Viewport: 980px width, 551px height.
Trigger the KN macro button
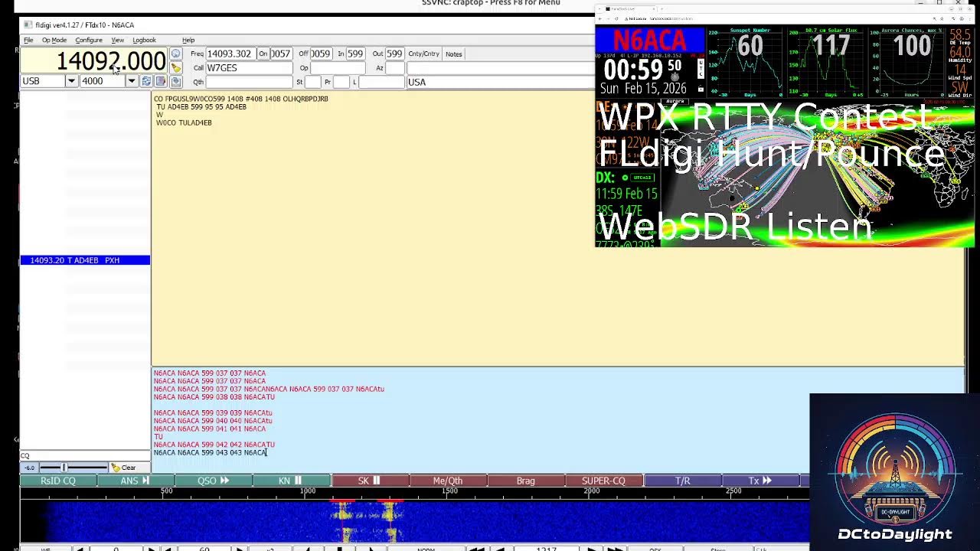click(292, 481)
